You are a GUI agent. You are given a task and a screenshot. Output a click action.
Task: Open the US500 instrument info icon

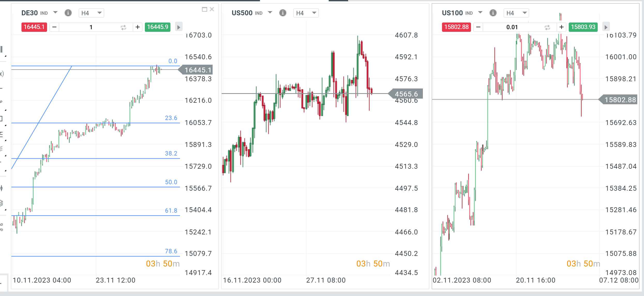pyautogui.click(x=283, y=13)
